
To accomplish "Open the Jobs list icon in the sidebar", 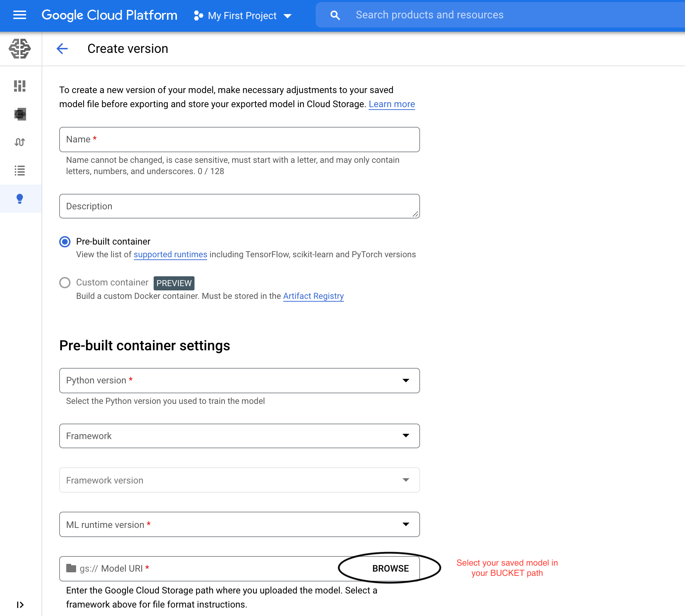I will pos(20,171).
